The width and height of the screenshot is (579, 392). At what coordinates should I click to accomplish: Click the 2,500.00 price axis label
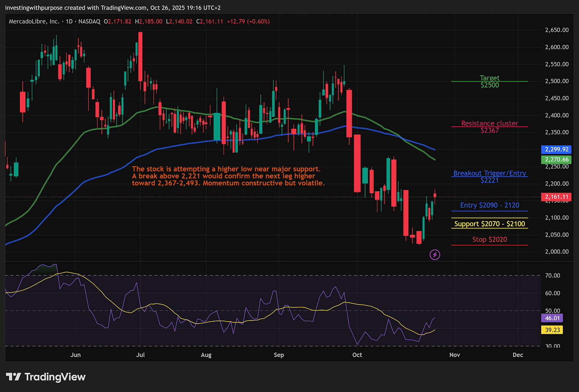557,81
